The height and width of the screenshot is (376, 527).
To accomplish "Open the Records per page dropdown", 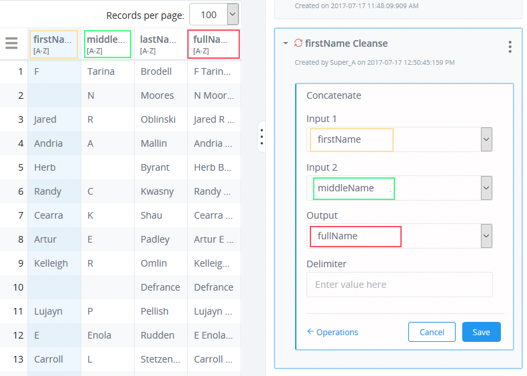I will 233,14.
